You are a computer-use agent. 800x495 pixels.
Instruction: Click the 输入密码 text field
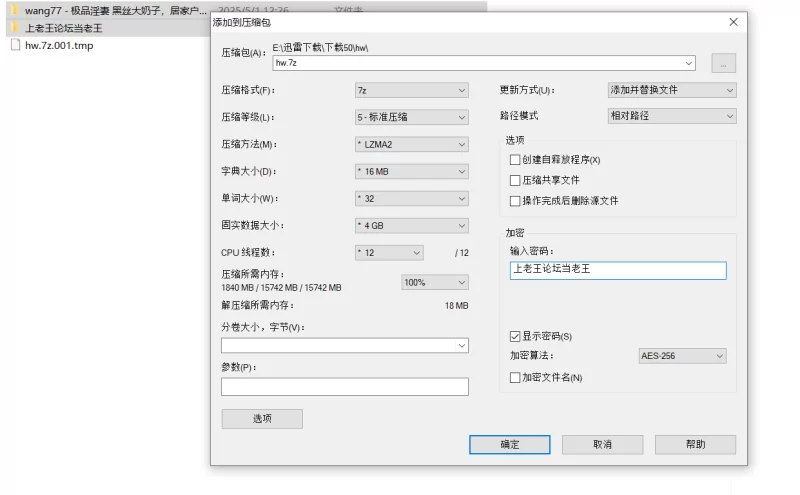click(x=617, y=270)
